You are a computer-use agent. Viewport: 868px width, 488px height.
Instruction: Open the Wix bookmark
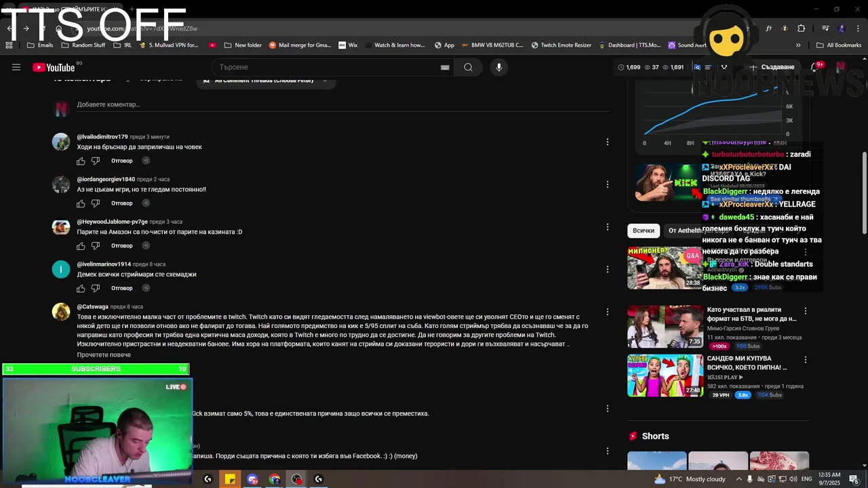[348, 45]
